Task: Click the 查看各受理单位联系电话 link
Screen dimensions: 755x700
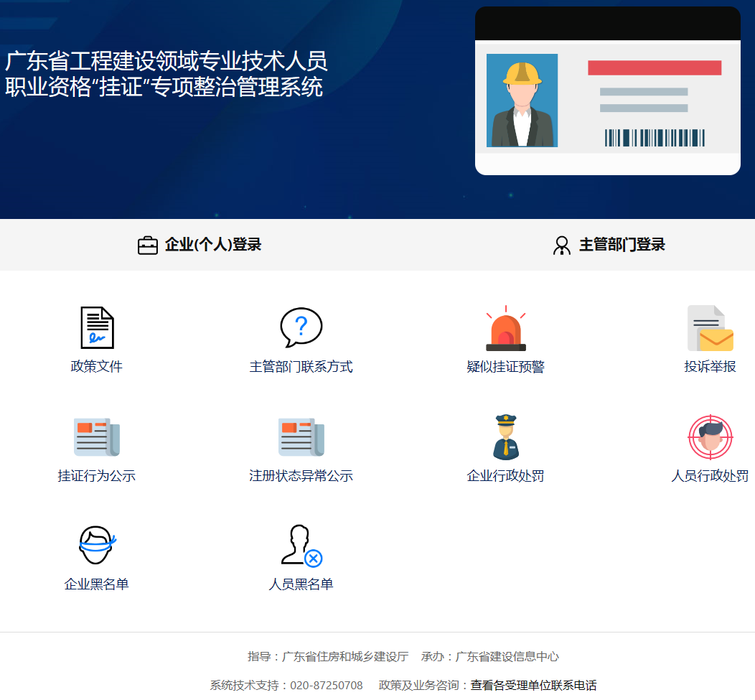Action: coord(533,685)
